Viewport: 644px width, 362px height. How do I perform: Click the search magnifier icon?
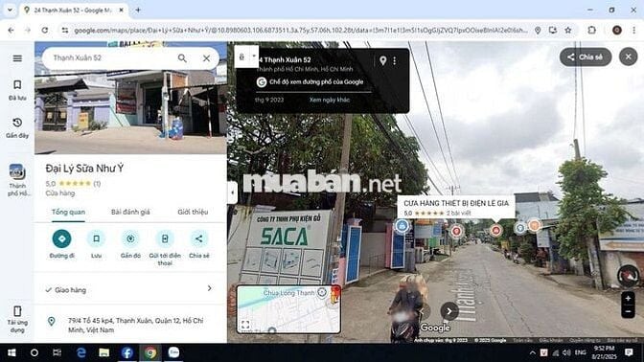[x=182, y=58]
